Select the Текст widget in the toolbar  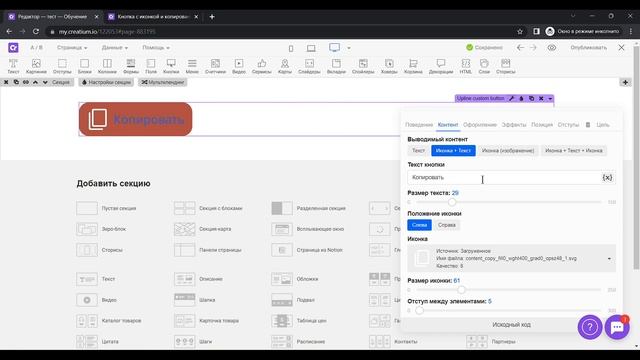click(x=13, y=66)
